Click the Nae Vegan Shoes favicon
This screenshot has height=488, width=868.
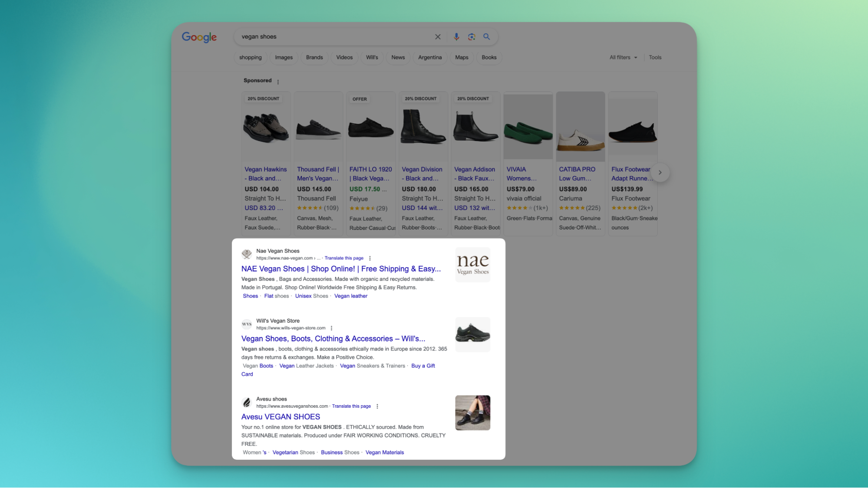247,254
